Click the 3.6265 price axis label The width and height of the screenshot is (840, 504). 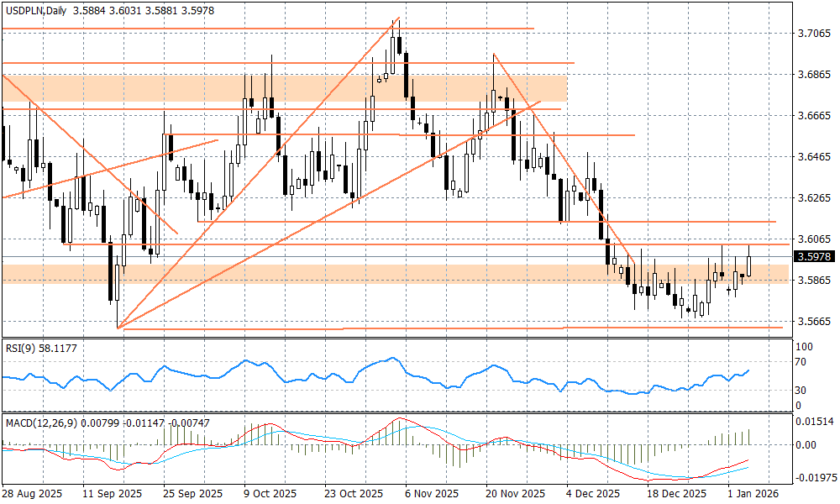(813, 198)
